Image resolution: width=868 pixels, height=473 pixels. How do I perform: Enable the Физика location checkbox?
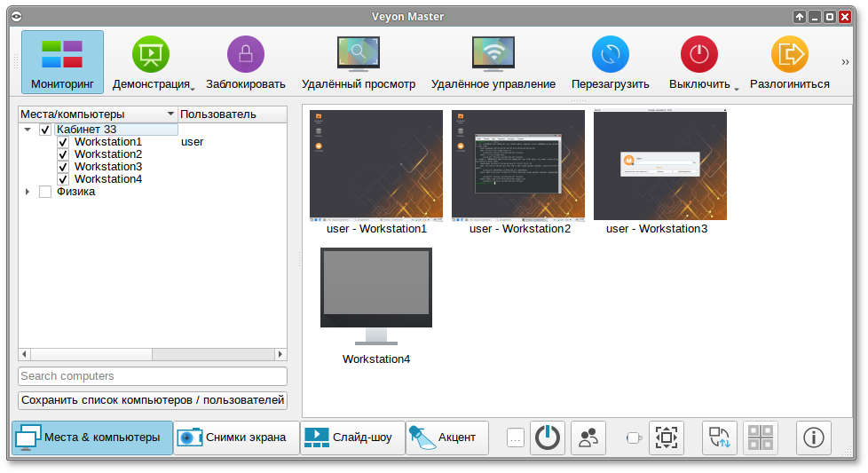coord(45,192)
